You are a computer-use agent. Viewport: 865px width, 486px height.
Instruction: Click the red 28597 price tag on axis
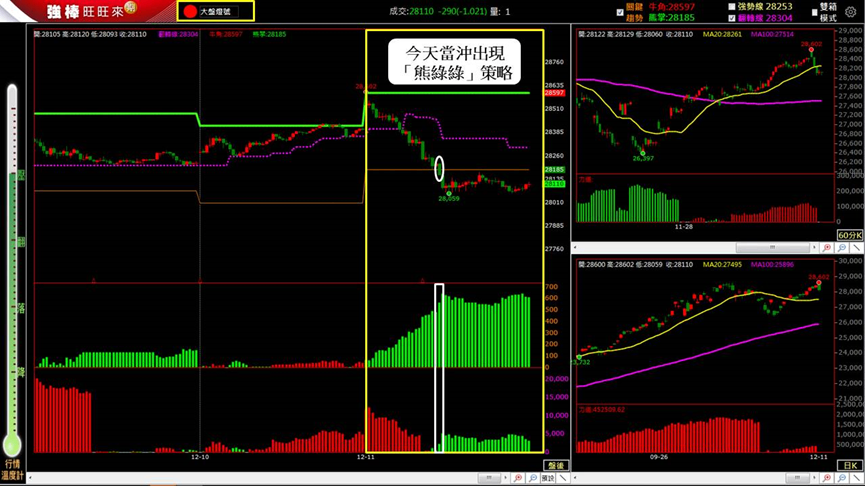pos(554,93)
